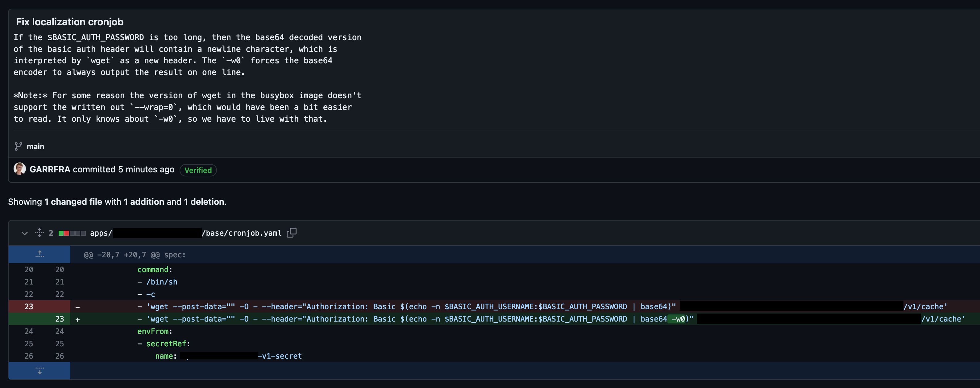Image resolution: width=980 pixels, height=388 pixels.
Task: Click the 'envFrom:' code line
Action: point(155,331)
